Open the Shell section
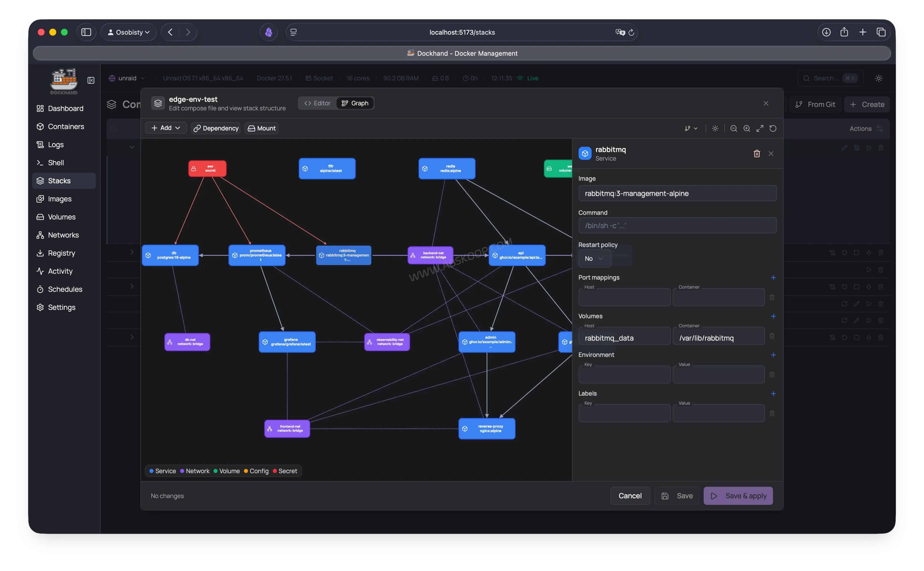The width and height of the screenshot is (924, 571). [x=64, y=163]
